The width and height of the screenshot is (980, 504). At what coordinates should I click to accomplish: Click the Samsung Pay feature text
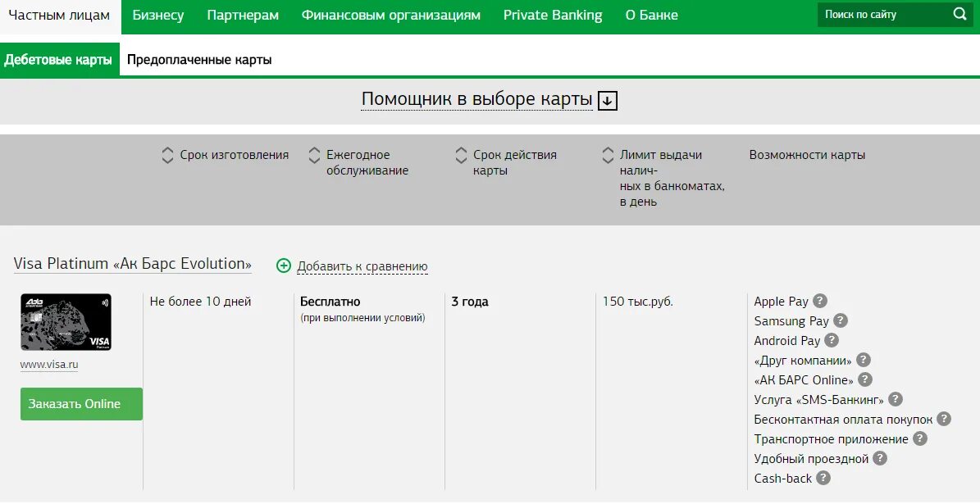(791, 321)
